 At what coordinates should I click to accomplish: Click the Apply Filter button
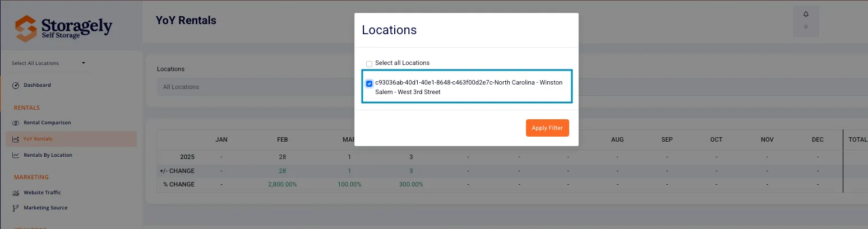547,128
